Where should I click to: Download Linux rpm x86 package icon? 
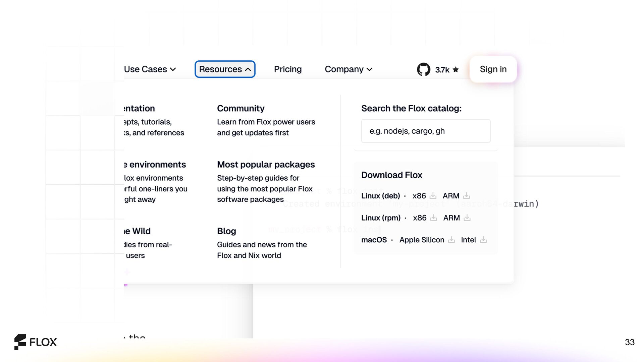(434, 218)
